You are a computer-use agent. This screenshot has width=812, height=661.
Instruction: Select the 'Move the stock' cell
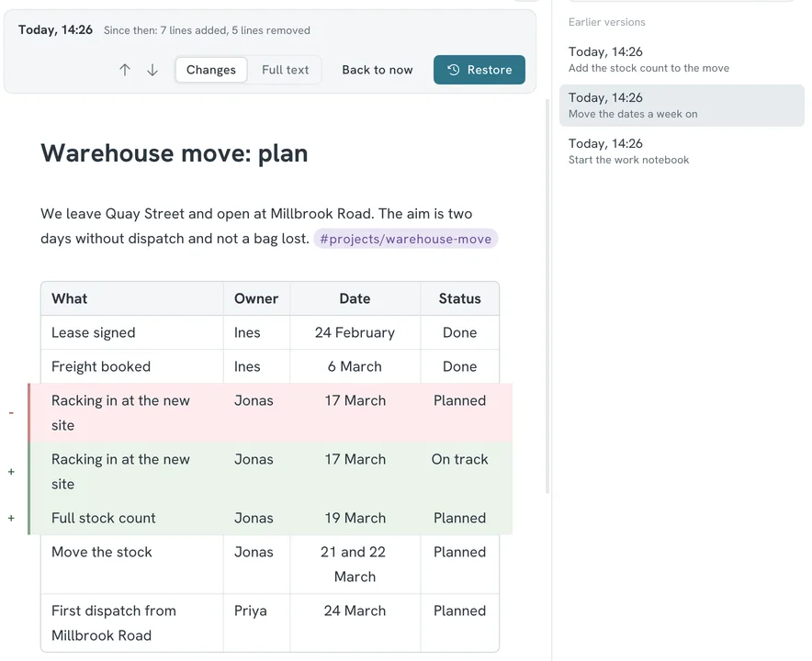132,565
